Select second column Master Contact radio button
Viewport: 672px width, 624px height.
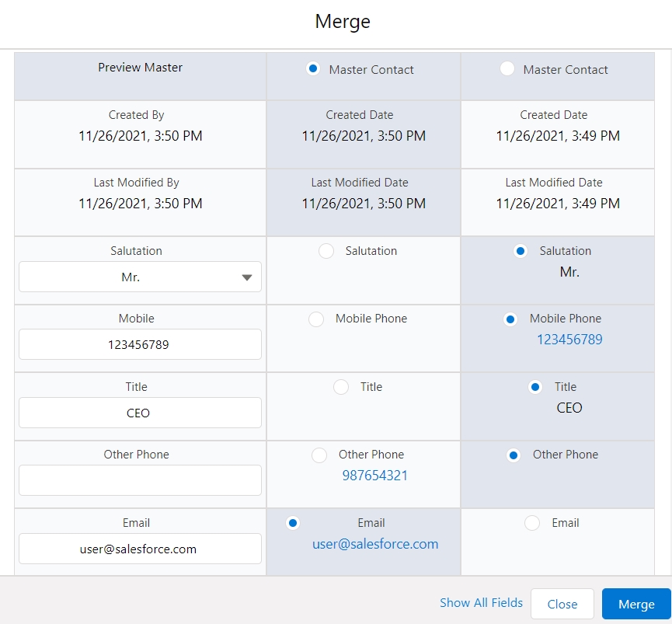point(507,69)
